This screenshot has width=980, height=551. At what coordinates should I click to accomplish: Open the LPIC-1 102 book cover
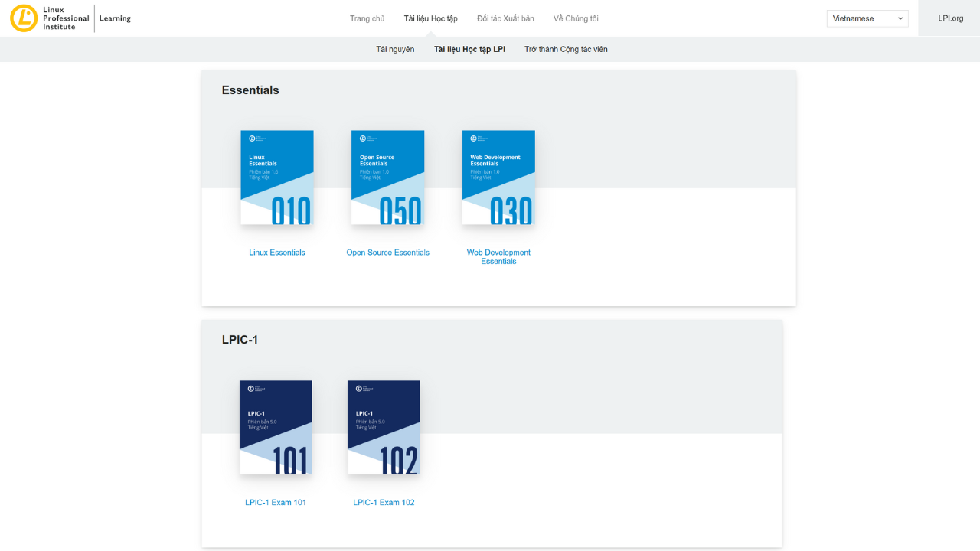(x=384, y=428)
